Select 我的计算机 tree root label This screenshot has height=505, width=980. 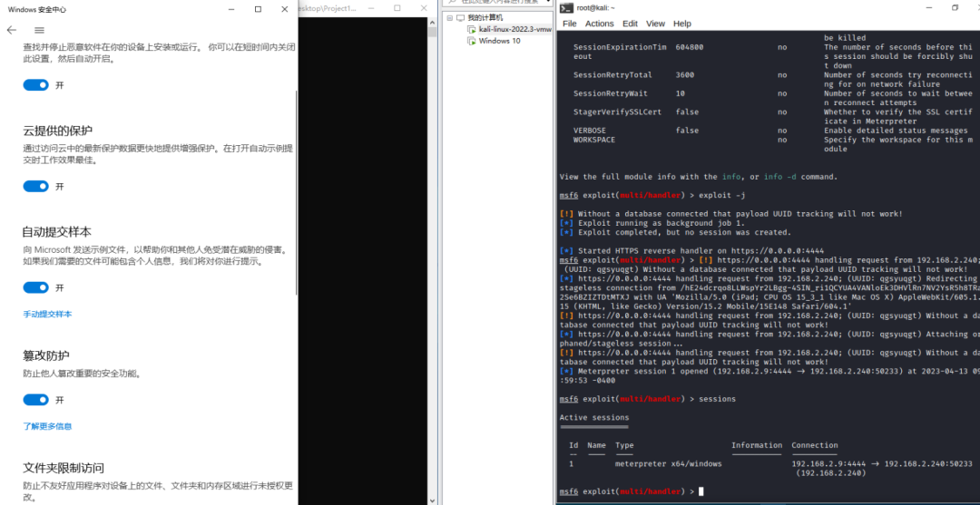coord(485,18)
